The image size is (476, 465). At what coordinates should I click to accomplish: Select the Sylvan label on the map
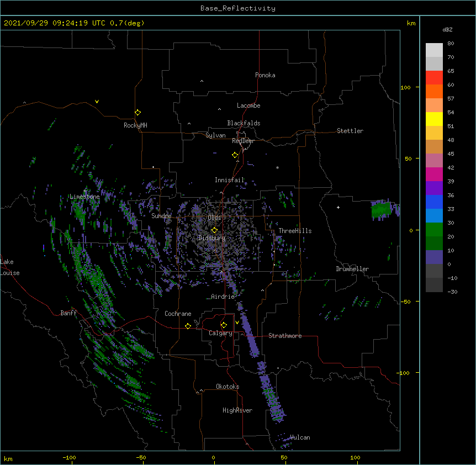pos(215,135)
